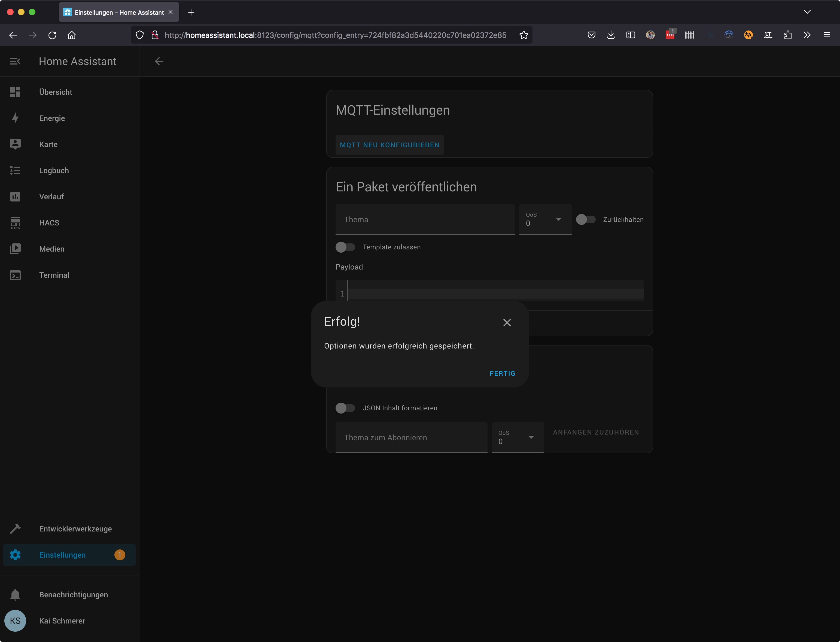Click MQTT NEU KONFIGURIEREN button
The image size is (840, 642).
click(x=389, y=145)
